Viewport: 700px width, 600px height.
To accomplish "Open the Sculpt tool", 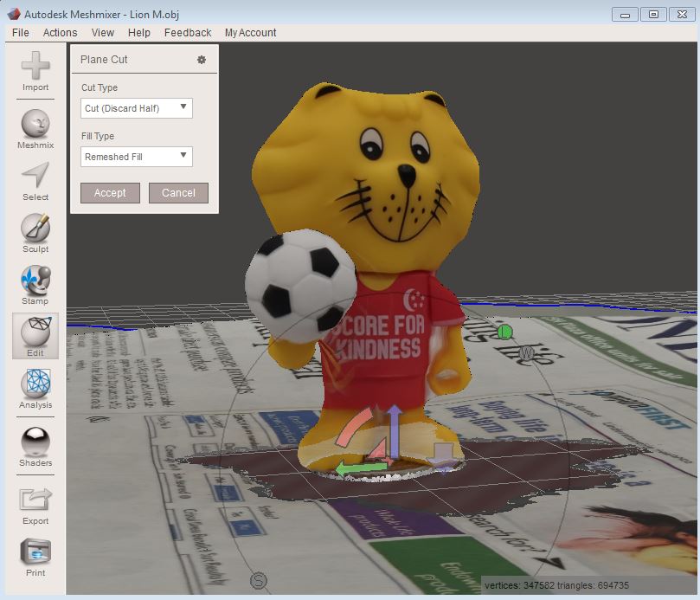I will point(35,234).
